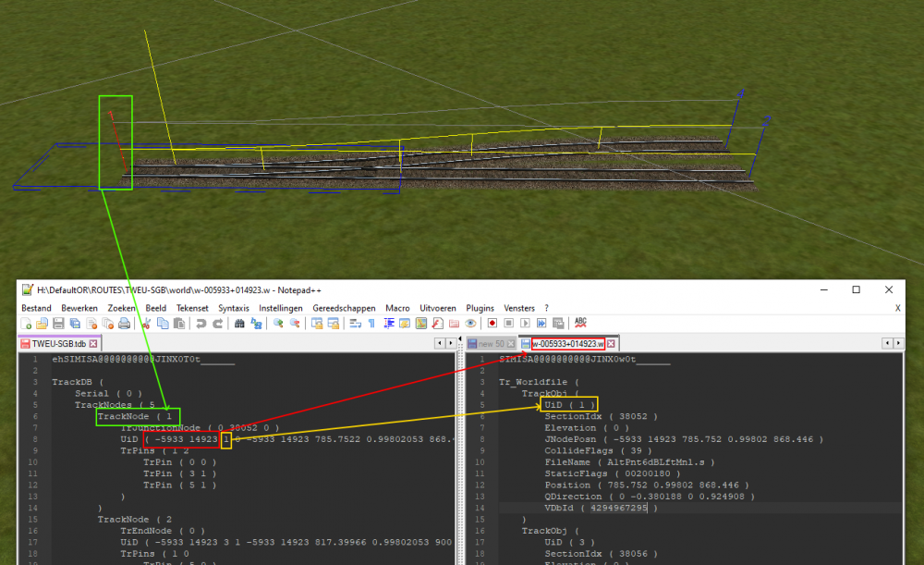Close the w-005933+014923.w tab
This screenshot has height=565, width=924.
(x=611, y=343)
